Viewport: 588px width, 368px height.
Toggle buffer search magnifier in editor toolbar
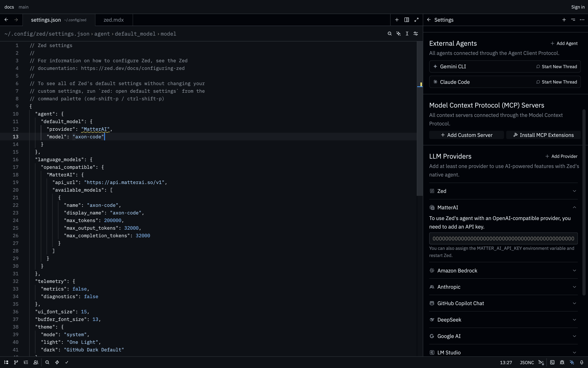point(390,34)
